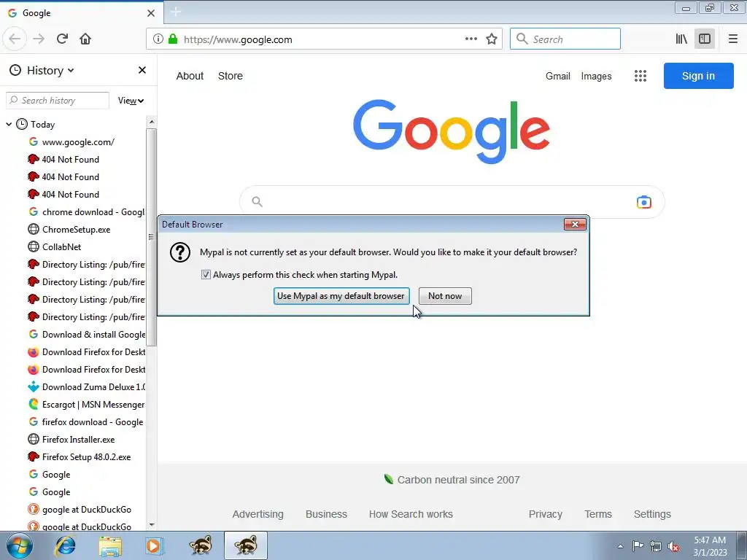The image size is (747, 560).
Task: Open the Library bookshelf icon
Action: pos(681,39)
